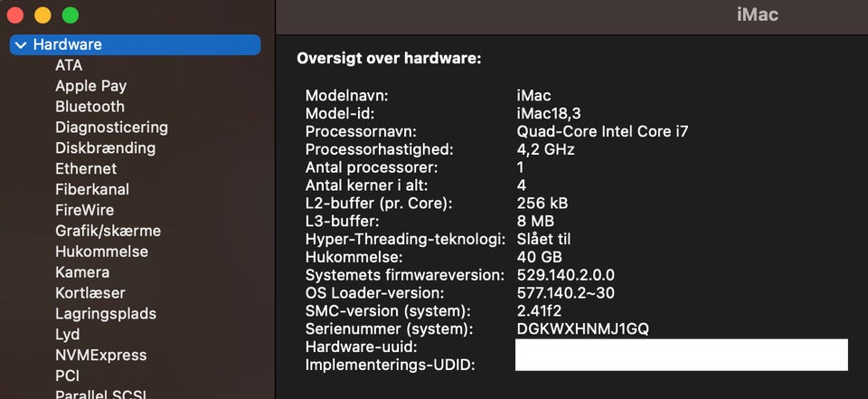Select Hukommelse in the sidebar
The width and height of the screenshot is (868, 399).
coord(101,252)
